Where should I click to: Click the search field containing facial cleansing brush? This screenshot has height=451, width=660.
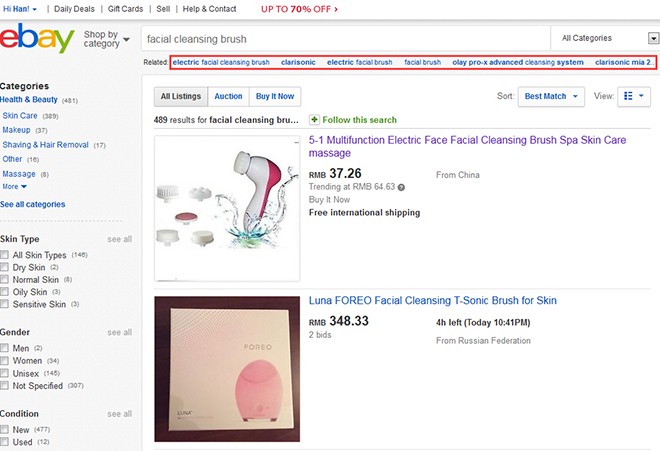pos(345,39)
